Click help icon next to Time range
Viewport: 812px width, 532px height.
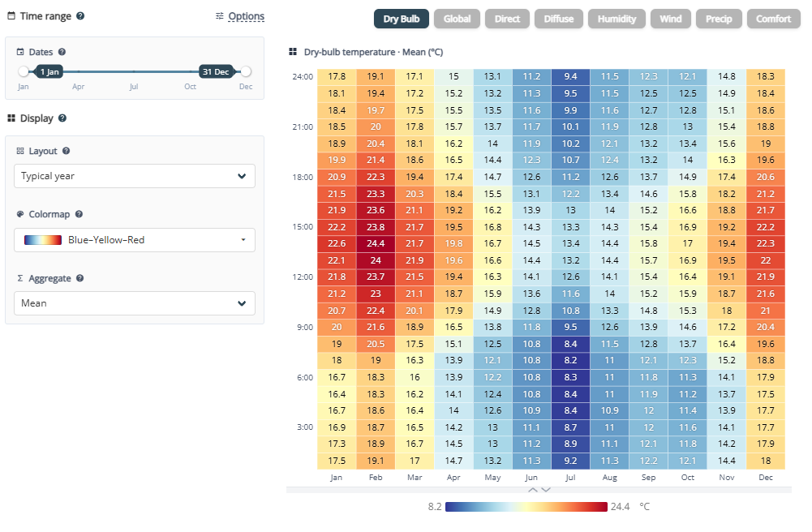coord(80,16)
